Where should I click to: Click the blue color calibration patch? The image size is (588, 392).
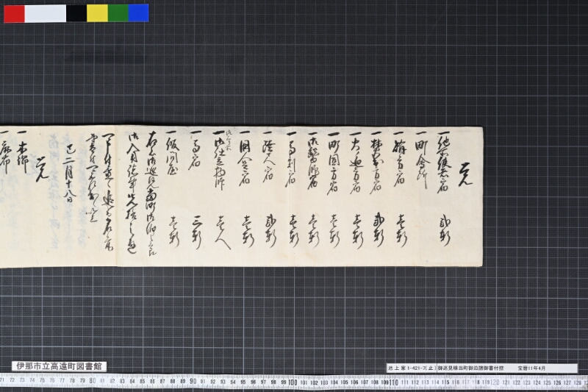138,13
